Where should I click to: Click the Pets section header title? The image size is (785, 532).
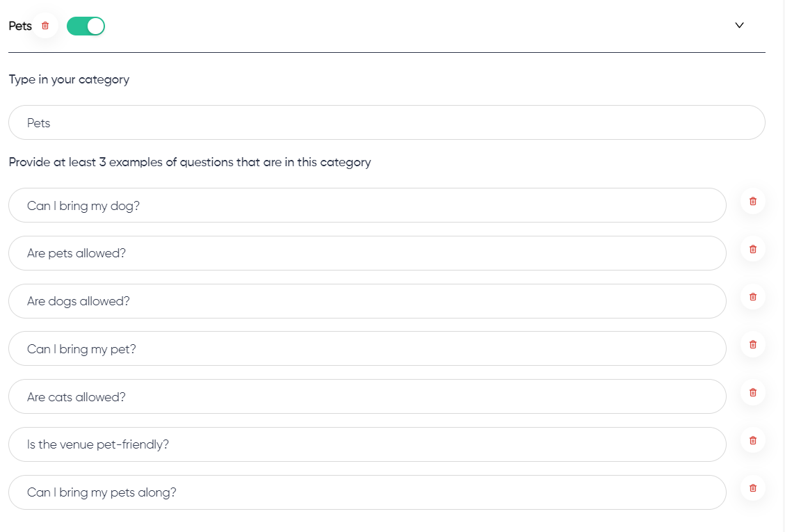(x=20, y=26)
